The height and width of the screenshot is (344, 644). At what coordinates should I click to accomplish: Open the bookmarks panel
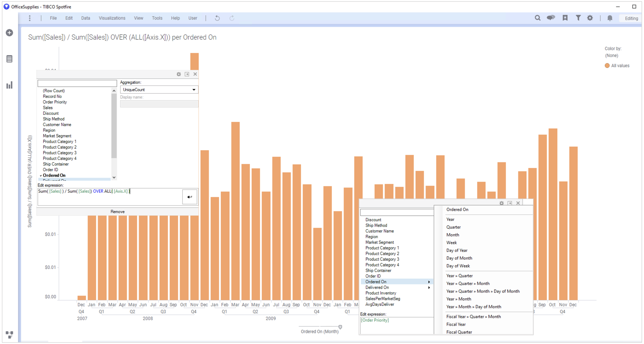point(565,18)
